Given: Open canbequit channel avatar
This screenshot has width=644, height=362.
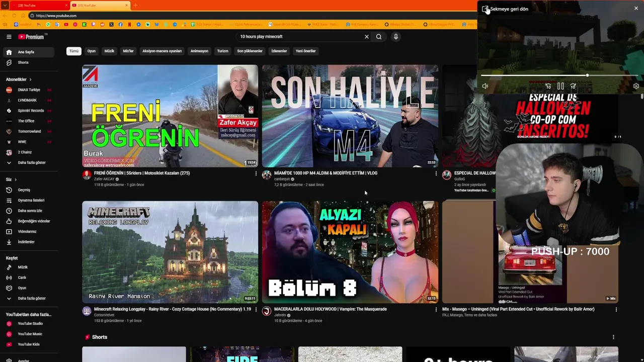Looking at the screenshot, I should point(267,175).
